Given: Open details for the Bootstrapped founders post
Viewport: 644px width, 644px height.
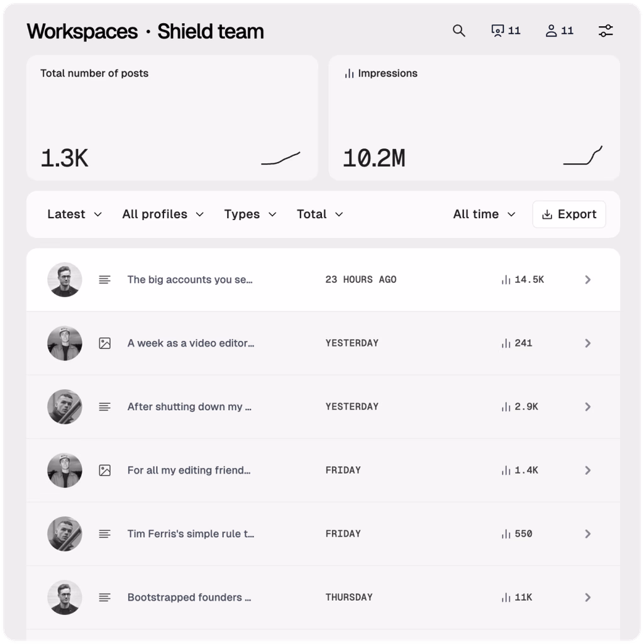Looking at the screenshot, I should coord(588,597).
